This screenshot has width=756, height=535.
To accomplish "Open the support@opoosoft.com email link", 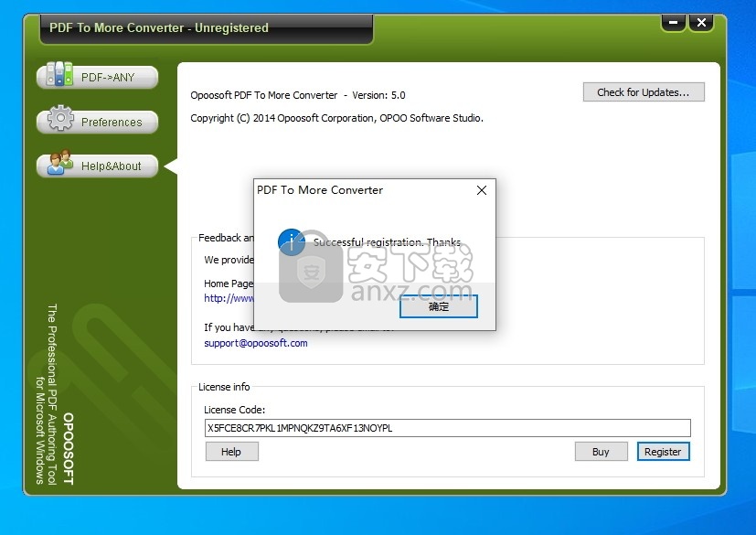I will pos(256,343).
